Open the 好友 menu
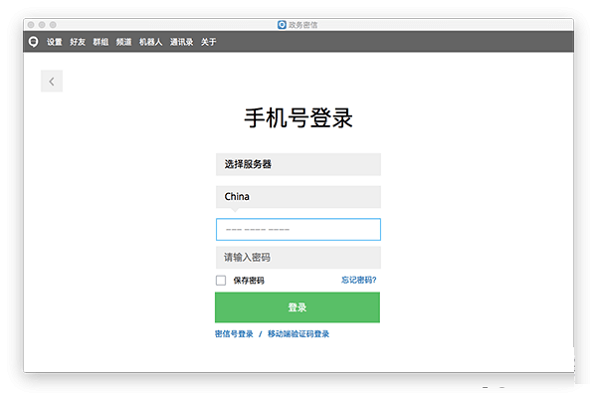Image resolution: width=597 pixels, height=400 pixels. pos(77,42)
